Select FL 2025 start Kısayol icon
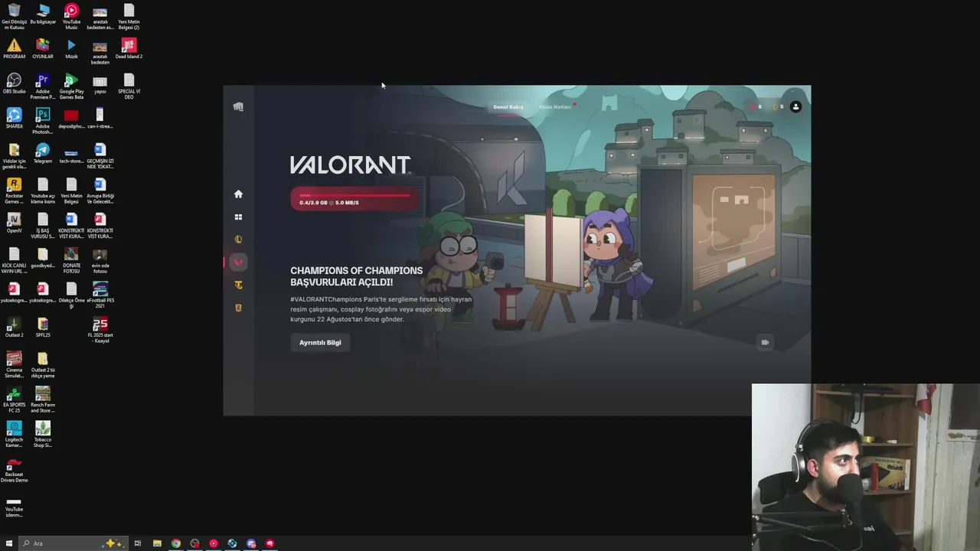980x551 pixels. 100,331
